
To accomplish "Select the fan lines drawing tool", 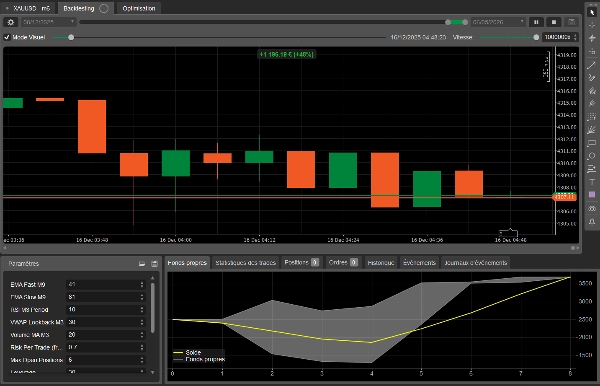I will coord(592,130).
